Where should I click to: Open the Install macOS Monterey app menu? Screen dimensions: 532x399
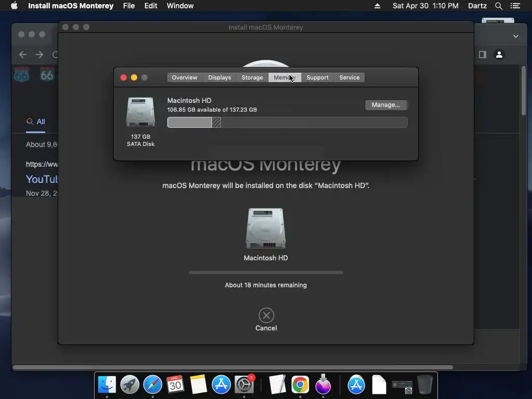coord(71,6)
